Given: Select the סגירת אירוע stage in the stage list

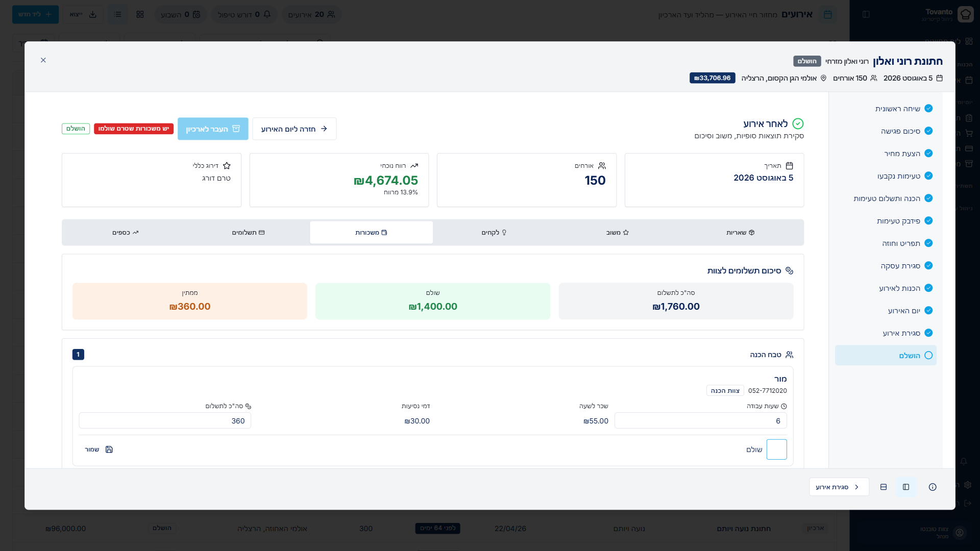Looking at the screenshot, I should [x=886, y=333].
